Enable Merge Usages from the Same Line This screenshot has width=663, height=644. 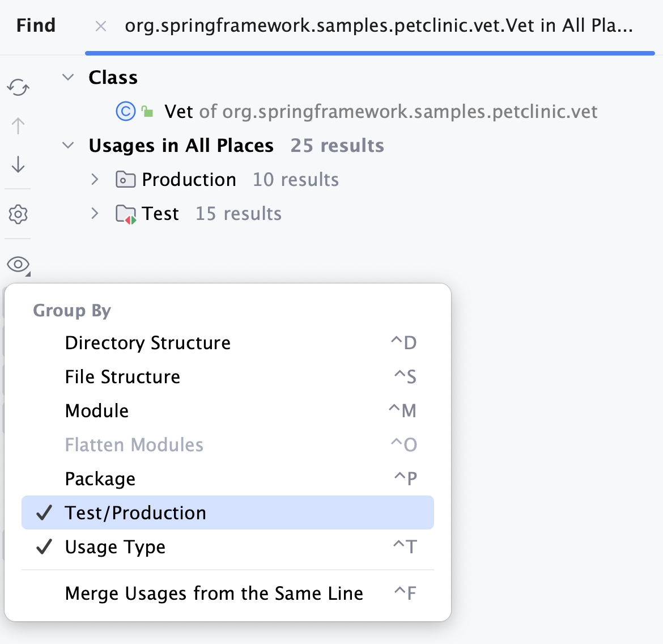pyautogui.click(x=214, y=593)
